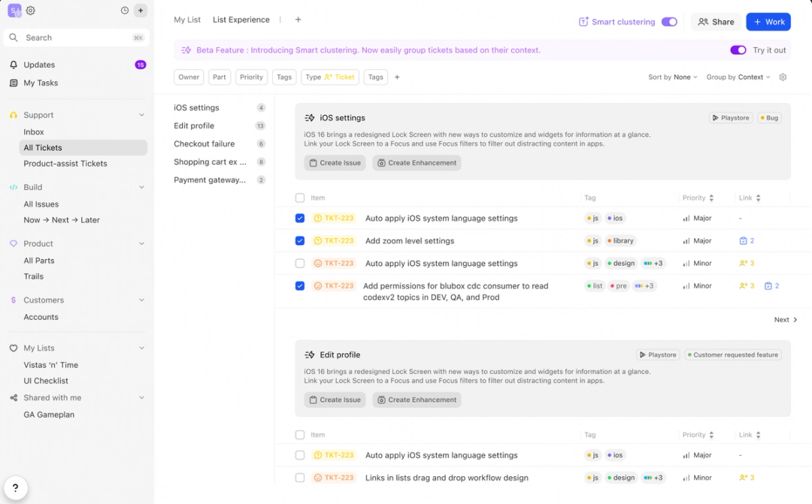This screenshot has width=812, height=504.
Task: Add a new list tab
Action: pyautogui.click(x=298, y=20)
